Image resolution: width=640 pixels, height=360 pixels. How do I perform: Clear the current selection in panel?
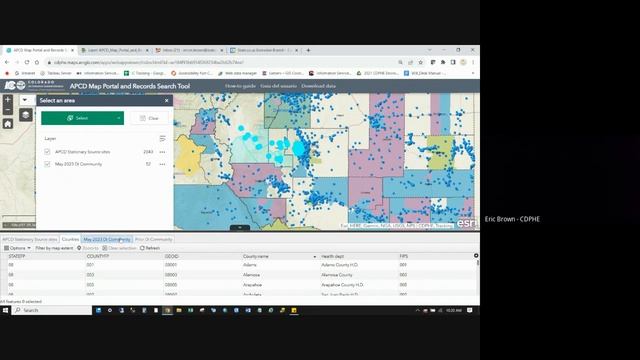[149, 118]
